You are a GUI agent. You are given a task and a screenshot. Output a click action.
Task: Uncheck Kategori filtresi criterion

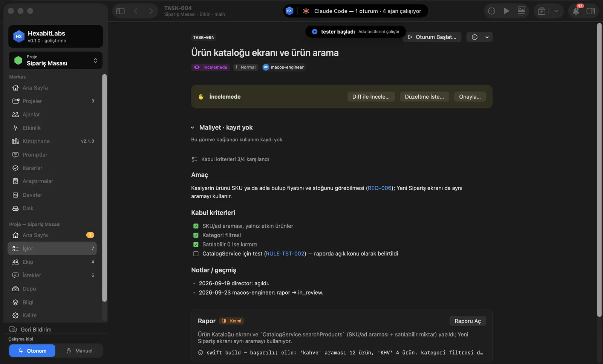[x=196, y=235]
